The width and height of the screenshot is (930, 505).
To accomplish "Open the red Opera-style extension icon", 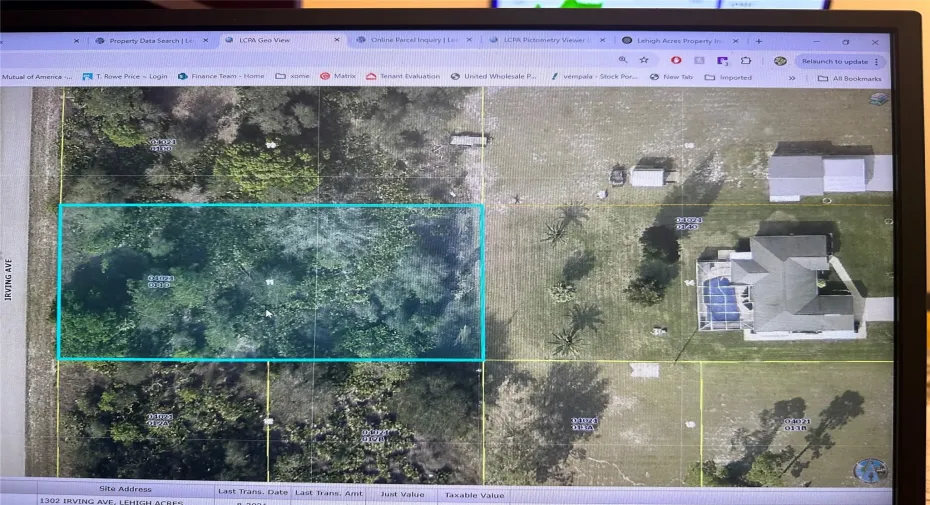I will pyautogui.click(x=676, y=60).
